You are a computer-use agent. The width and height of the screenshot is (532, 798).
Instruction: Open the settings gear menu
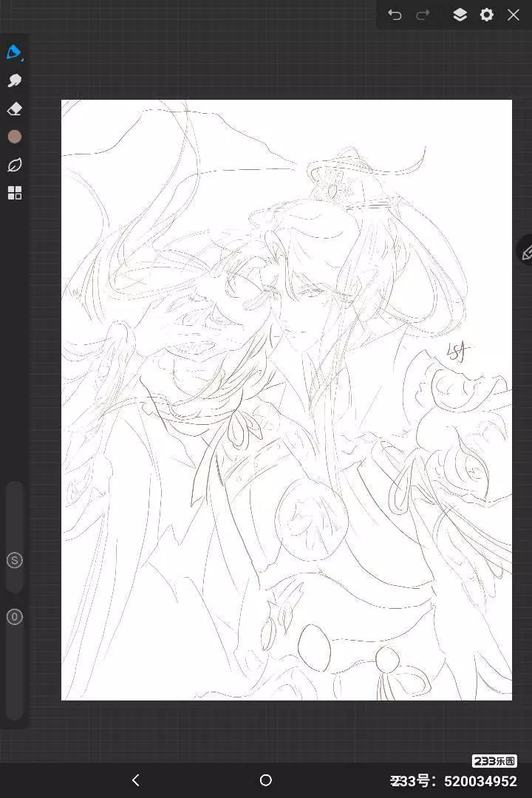point(486,15)
